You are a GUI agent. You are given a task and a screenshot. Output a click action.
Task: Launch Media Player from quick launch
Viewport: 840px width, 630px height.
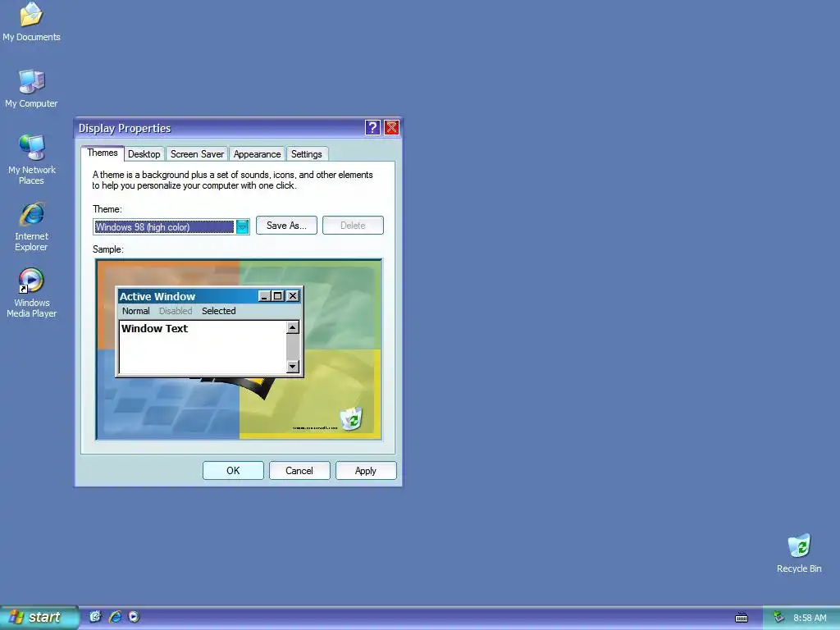[134, 617]
